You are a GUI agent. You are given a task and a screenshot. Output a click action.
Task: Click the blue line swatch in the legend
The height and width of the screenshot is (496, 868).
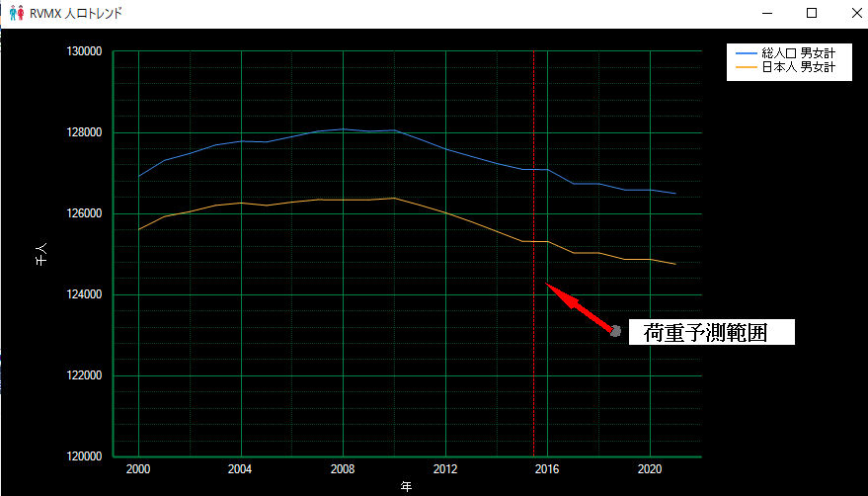(746, 53)
